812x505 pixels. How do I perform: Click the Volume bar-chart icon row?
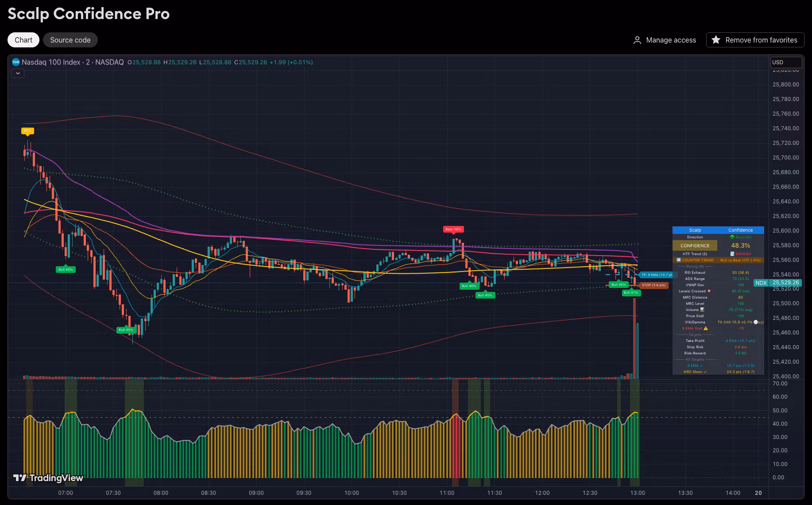coord(695,310)
